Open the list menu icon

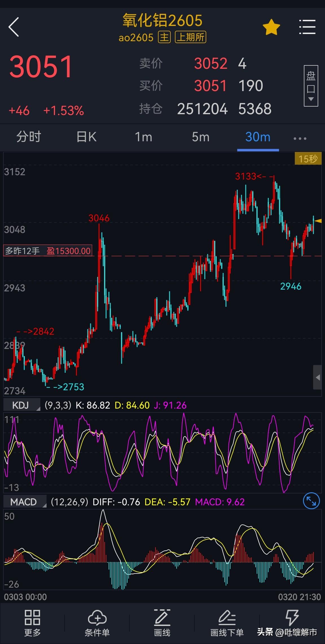click(x=307, y=27)
